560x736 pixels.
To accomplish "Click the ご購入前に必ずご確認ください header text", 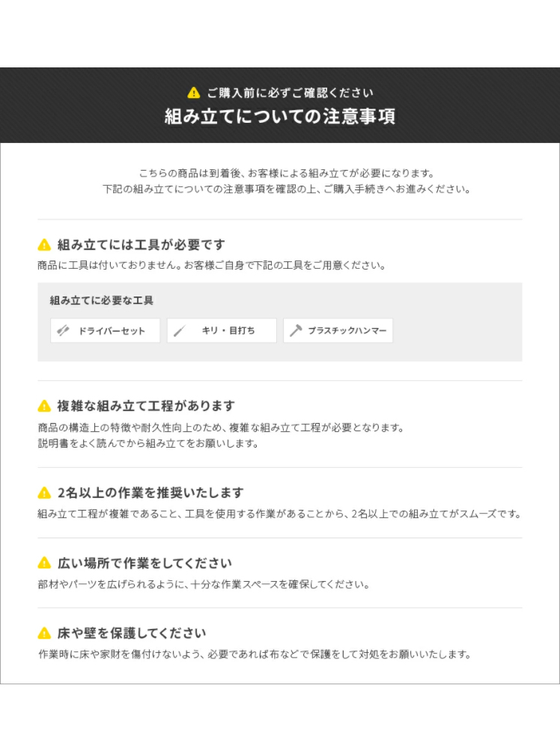I will click(x=290, y=93).
